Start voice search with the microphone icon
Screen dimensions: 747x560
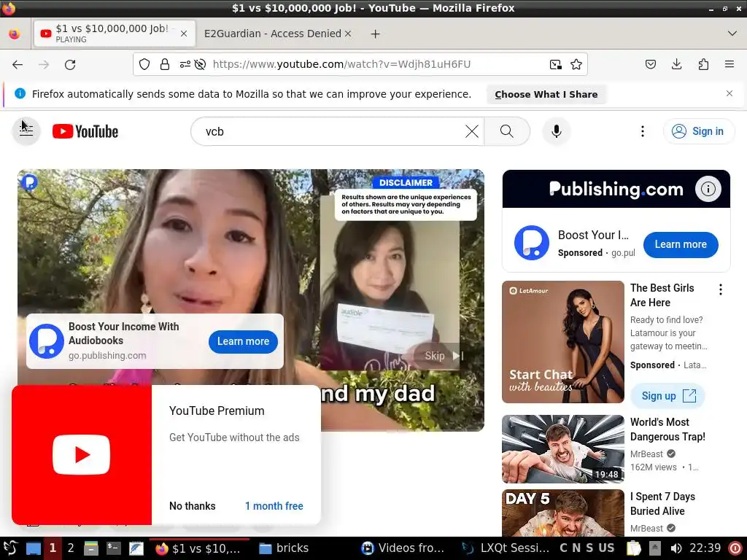pyautogui.click(x=556, y=131)
